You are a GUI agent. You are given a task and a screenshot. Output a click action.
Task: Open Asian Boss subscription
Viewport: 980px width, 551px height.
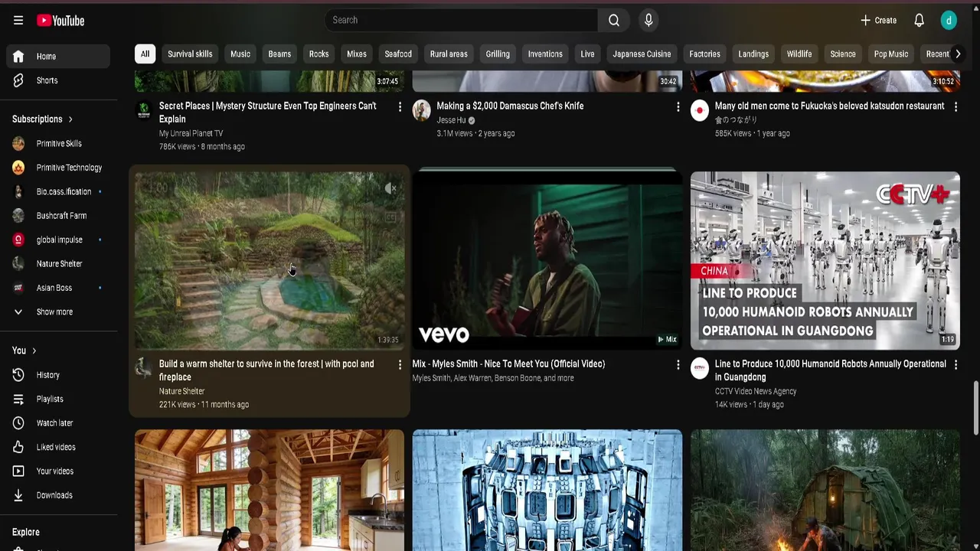[x=59, y=288]
